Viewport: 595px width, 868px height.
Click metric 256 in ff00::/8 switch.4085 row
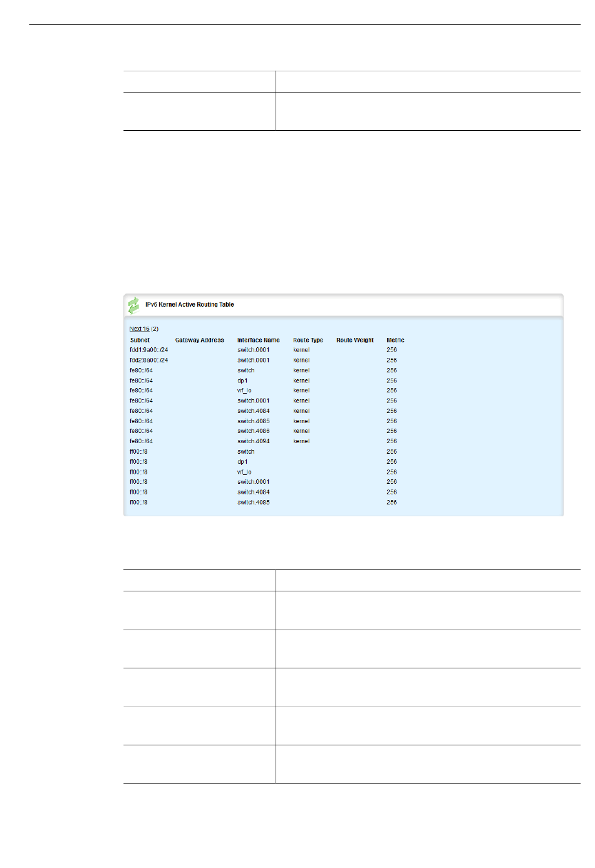[391, 503]
